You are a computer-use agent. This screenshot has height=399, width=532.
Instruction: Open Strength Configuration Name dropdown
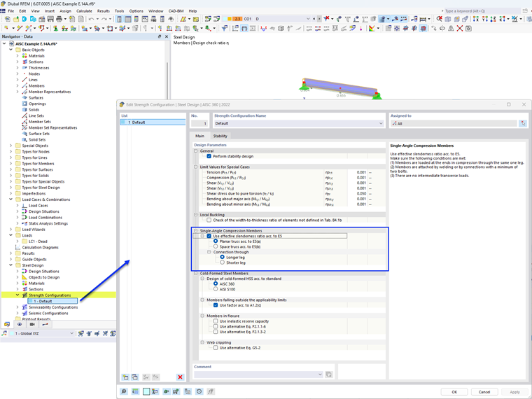point(381,123)
